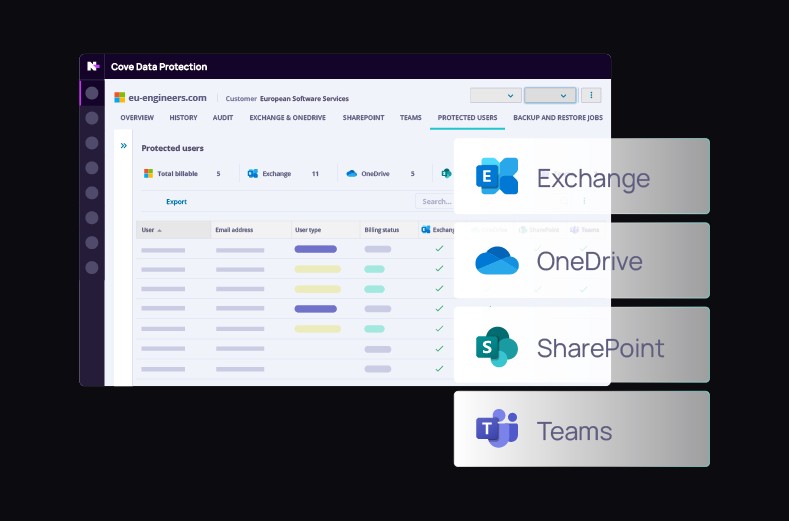789x521 pixels.
Task: Switch to the Overview tab
Action: tap(137, 118)
